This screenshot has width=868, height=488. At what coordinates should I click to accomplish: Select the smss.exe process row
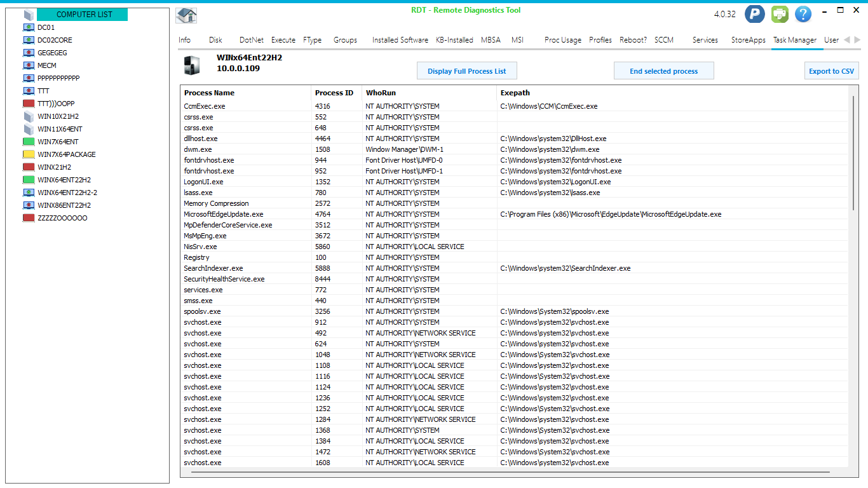(x=515, y=301)
